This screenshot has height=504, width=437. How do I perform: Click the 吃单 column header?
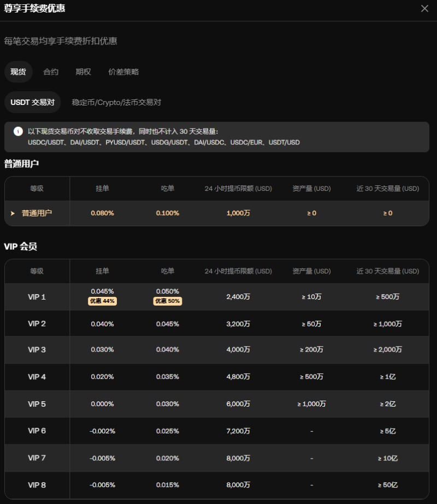tap(167, 271)
